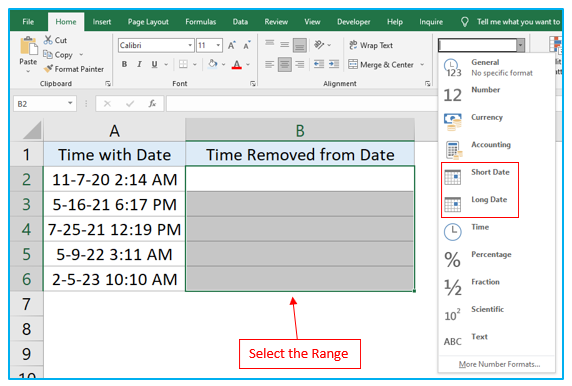This screenshot has width=572, height=386.
Task: Toggle Center horizontal alignment
Action: point(285,65)
